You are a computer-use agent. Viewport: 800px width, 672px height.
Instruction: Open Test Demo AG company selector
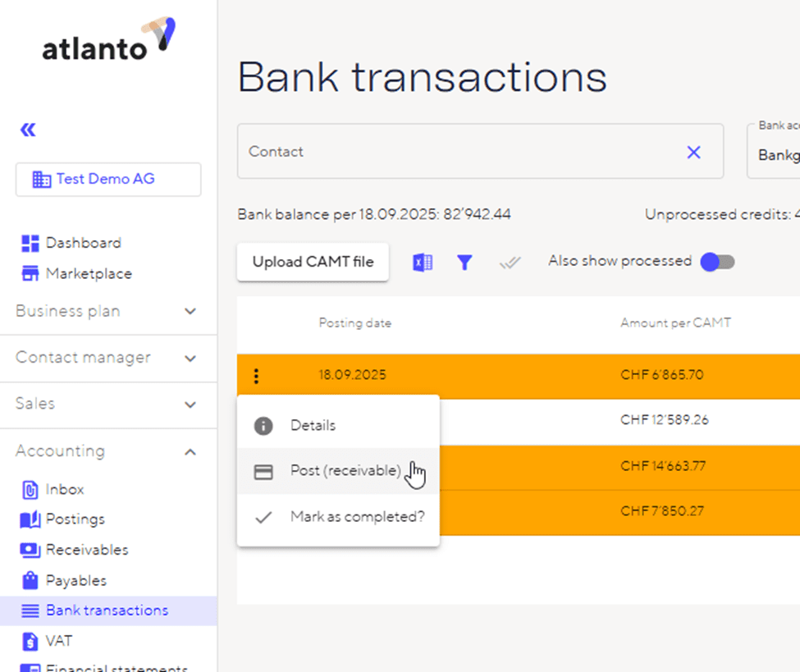click(x=108, y=179)
